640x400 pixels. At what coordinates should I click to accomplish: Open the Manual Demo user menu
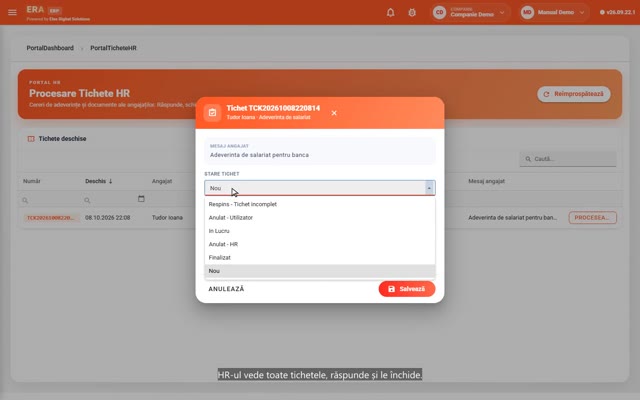pyautogui.click(x=554, y=12)
